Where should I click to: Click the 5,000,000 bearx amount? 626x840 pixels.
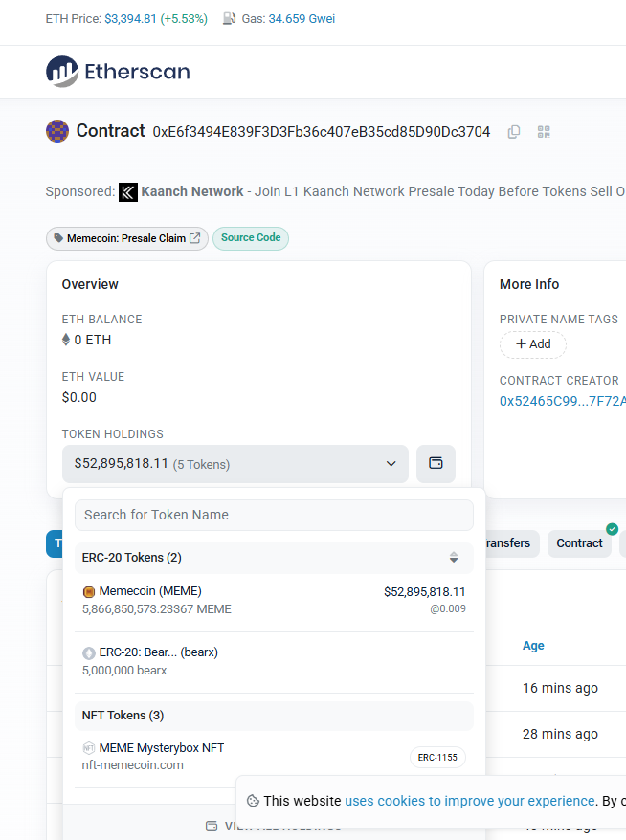(x=124, y=670)
